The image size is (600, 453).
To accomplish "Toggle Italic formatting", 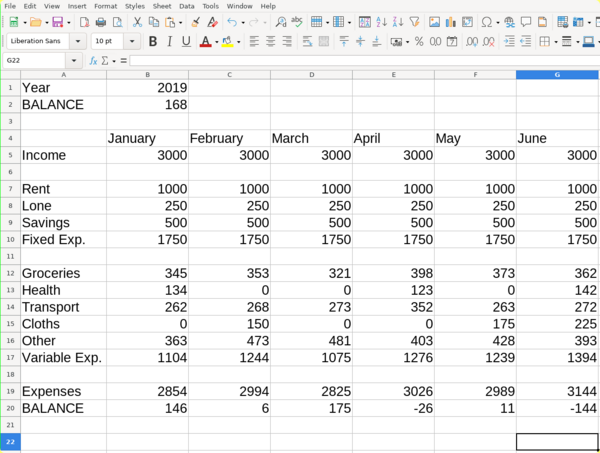I will coord(170,41).
